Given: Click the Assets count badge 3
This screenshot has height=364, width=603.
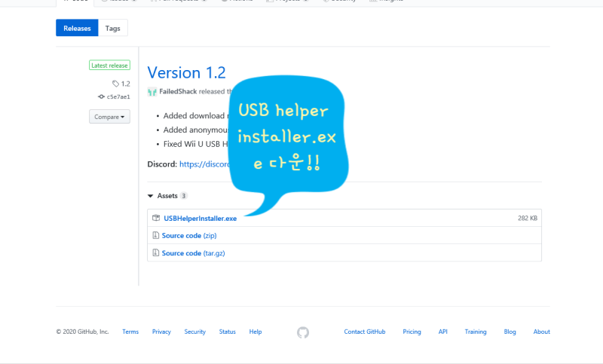Looking at the screenshot, I should click(x=184, y=196).
